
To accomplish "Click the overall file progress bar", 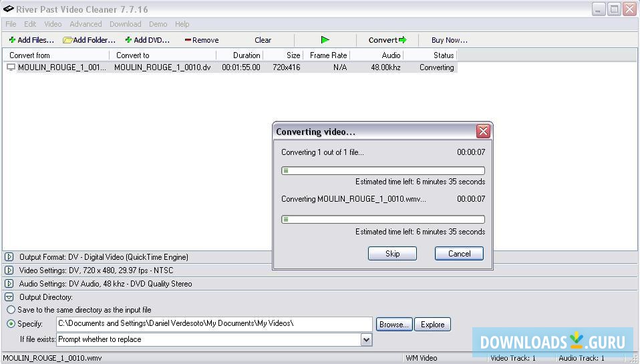I will [383, 170].
